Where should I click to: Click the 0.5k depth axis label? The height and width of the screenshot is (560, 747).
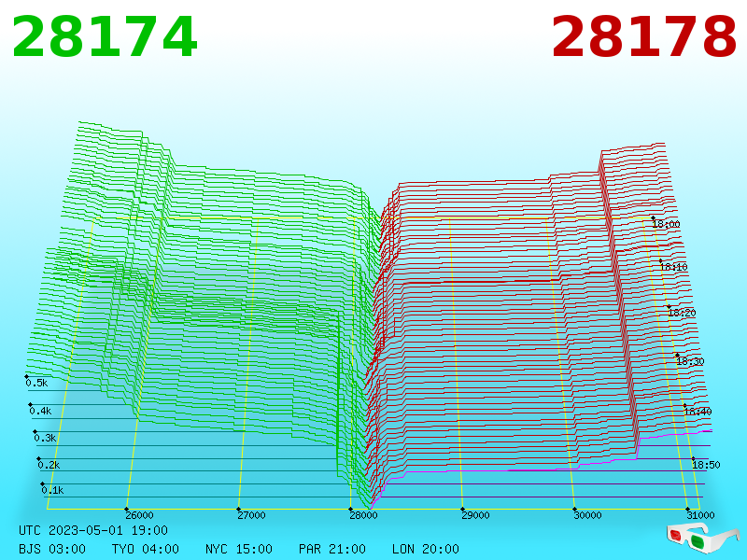(x=36, y=383)
